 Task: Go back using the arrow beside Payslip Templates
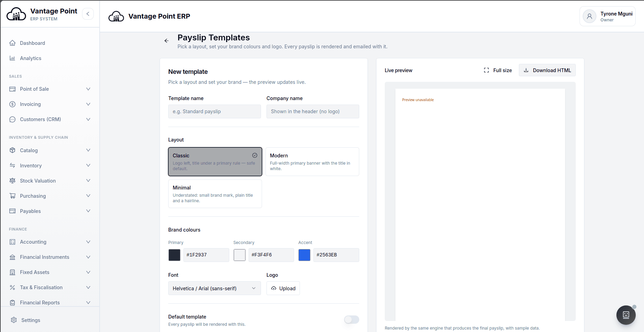pyautogui.click(x=167, y=41)
